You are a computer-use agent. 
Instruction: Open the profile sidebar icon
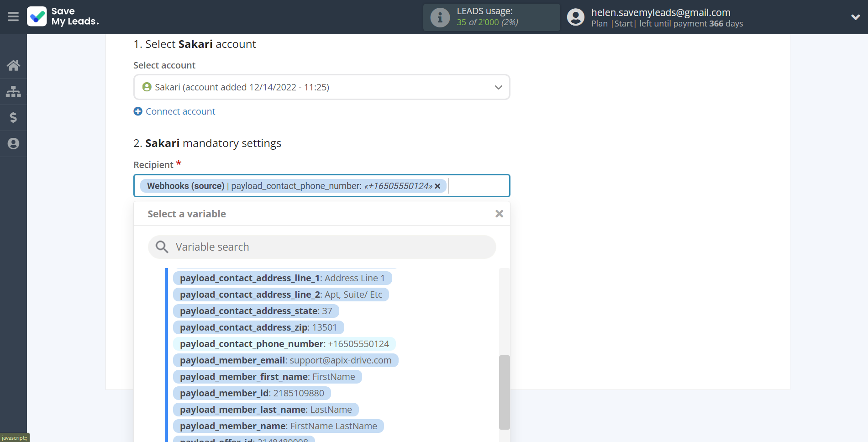[13, 144]
